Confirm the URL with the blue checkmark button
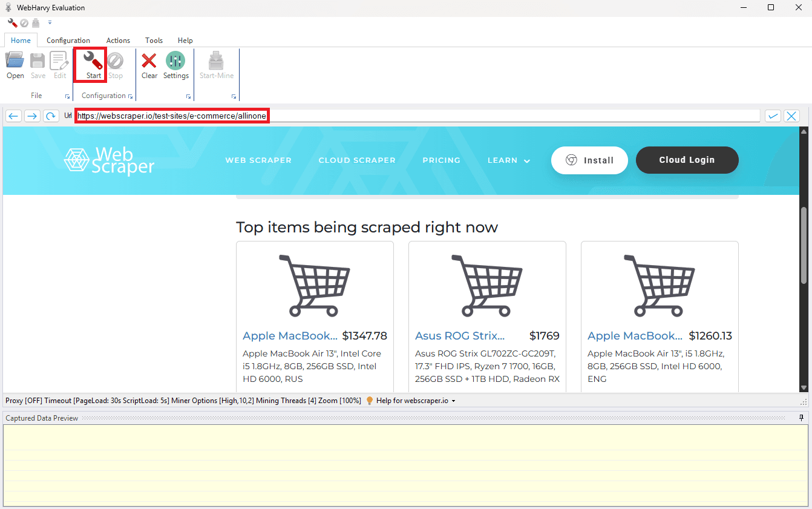 pyautogui.click(x=772, y=116)
